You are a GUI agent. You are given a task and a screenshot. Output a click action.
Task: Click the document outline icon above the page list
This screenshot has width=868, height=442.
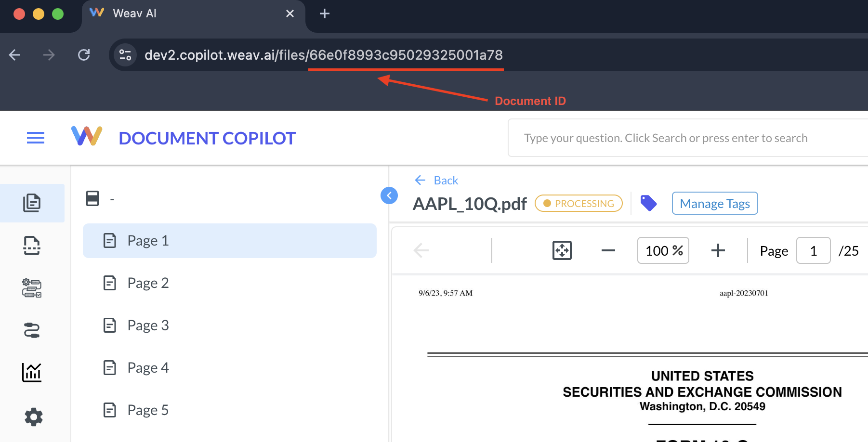92,198
